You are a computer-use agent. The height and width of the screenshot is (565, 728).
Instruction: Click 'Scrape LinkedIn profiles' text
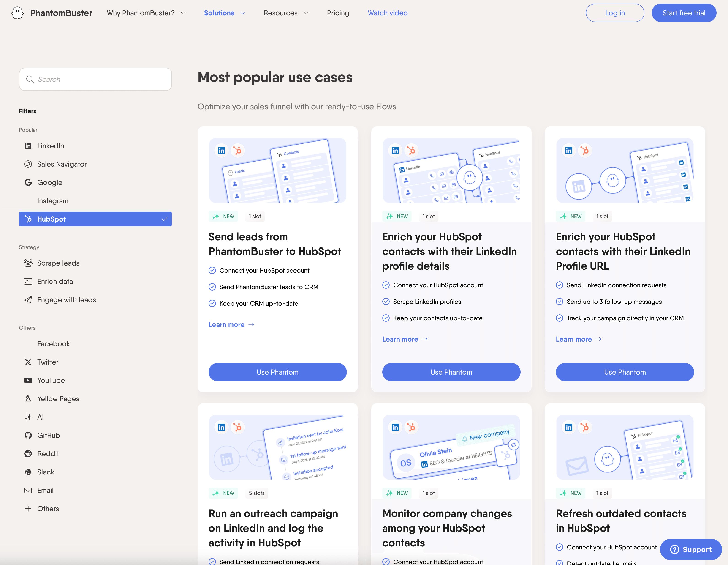427,302
